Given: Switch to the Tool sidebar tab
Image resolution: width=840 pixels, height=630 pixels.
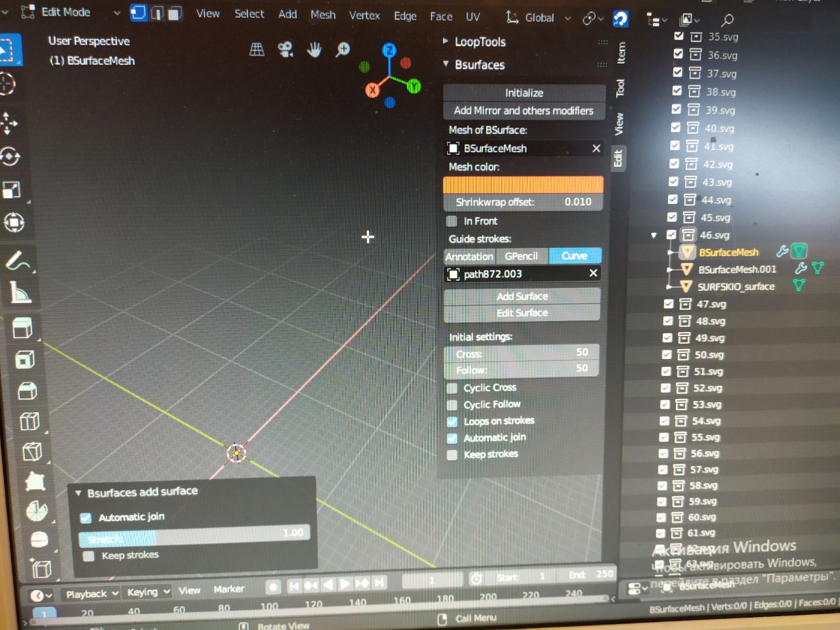Looking at the screenshot, I should point(619,88).
